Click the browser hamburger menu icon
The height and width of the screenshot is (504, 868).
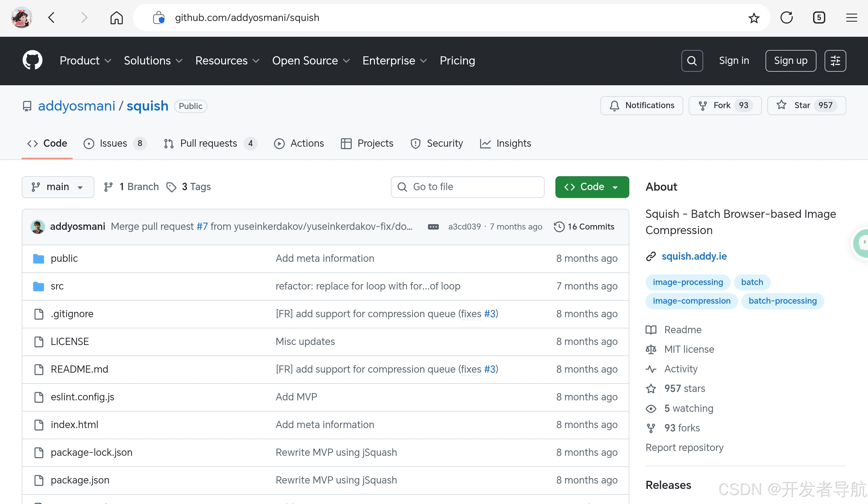(x=851, y=17)
